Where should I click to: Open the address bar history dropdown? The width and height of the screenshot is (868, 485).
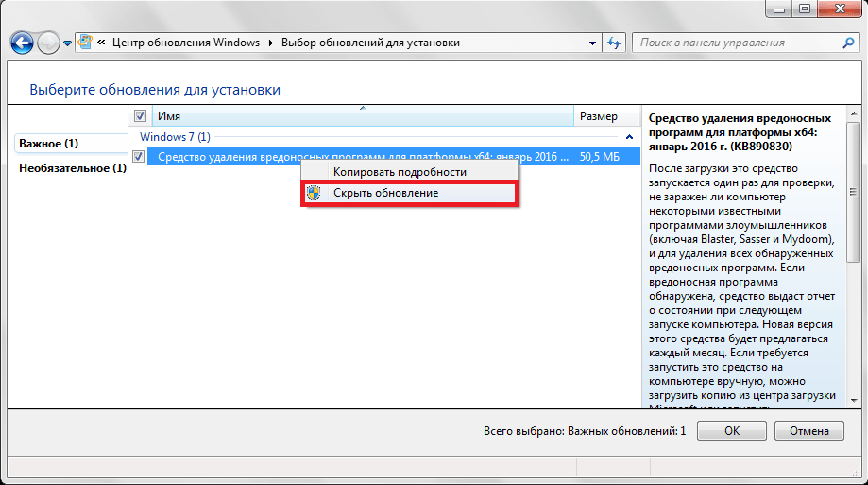[592, 43]
